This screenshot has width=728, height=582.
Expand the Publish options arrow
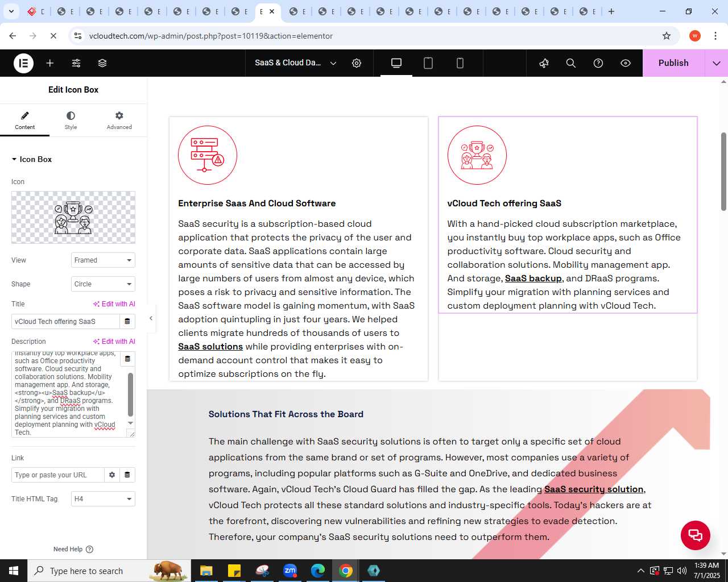point(717,63)
